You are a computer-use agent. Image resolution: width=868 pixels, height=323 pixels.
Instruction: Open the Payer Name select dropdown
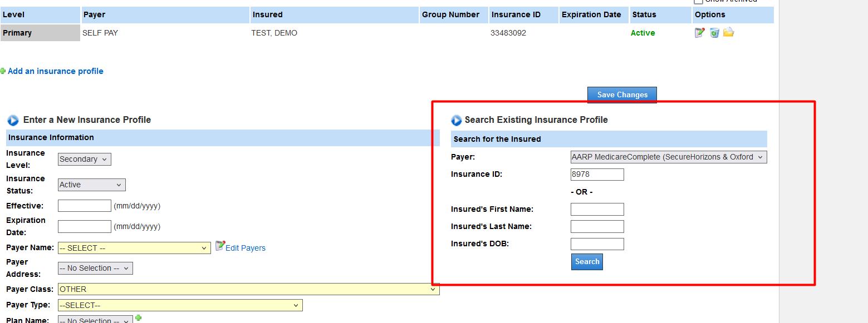coord(134,248)
